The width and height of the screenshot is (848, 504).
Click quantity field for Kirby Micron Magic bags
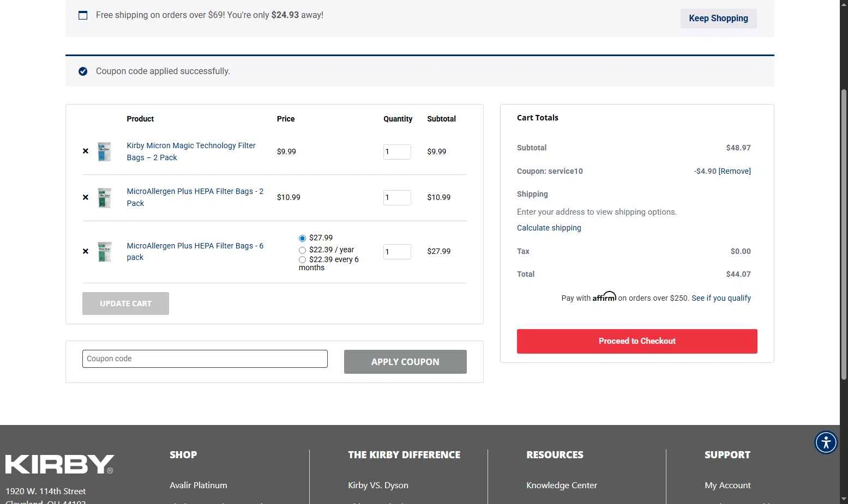coord(397,152)
